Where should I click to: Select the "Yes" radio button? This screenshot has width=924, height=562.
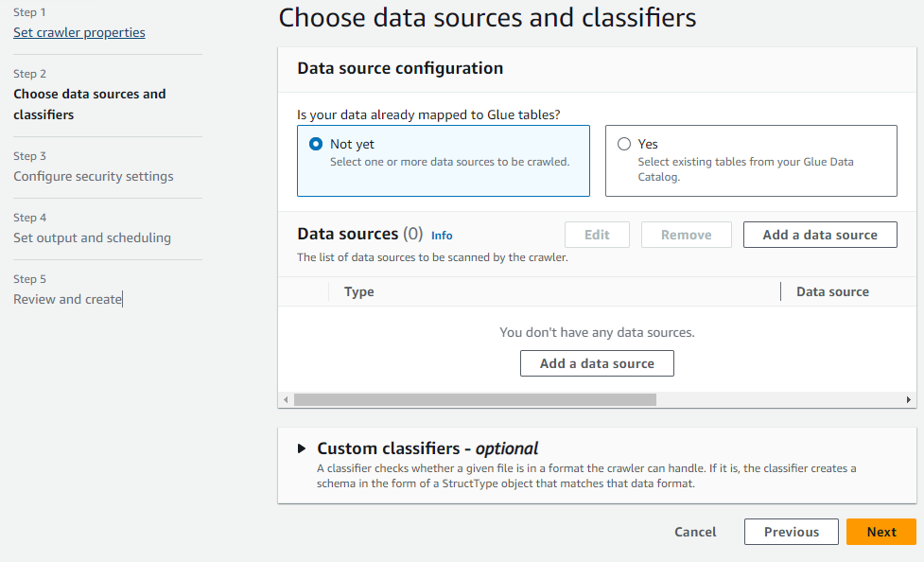[624, 145]
